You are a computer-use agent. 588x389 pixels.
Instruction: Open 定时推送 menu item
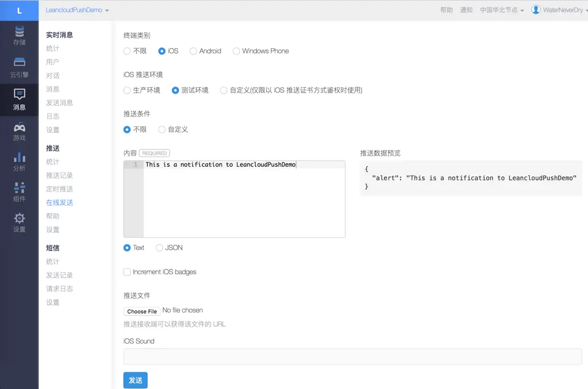click(x=59, y=189)
